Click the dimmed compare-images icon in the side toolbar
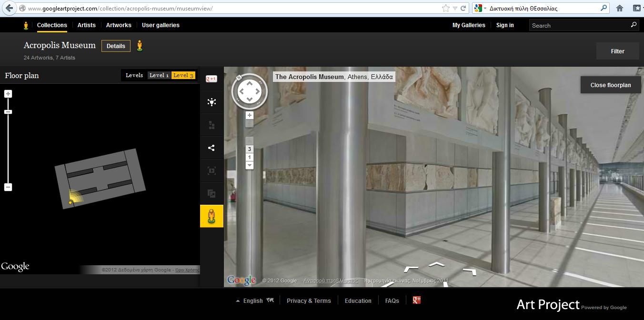Image resolution: width=644 pixels, height=320 pixels. pos(211,193)
